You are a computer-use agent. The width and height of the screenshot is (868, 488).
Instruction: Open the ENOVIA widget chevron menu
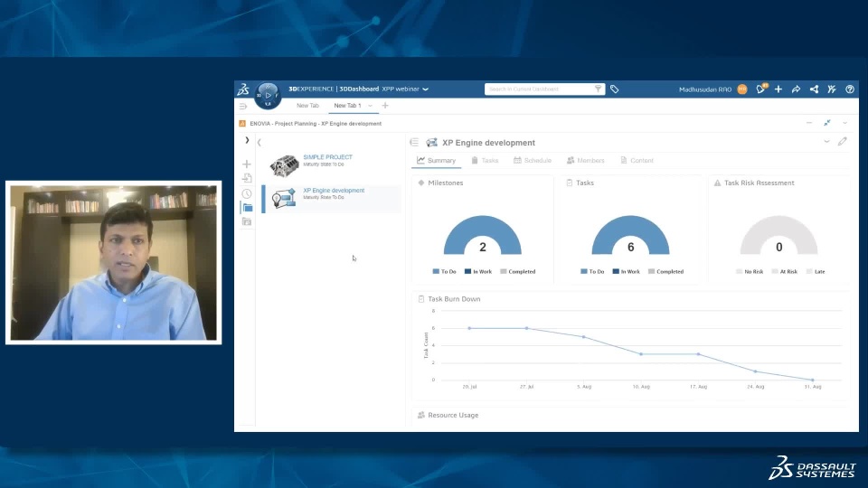tap(844, 123)
